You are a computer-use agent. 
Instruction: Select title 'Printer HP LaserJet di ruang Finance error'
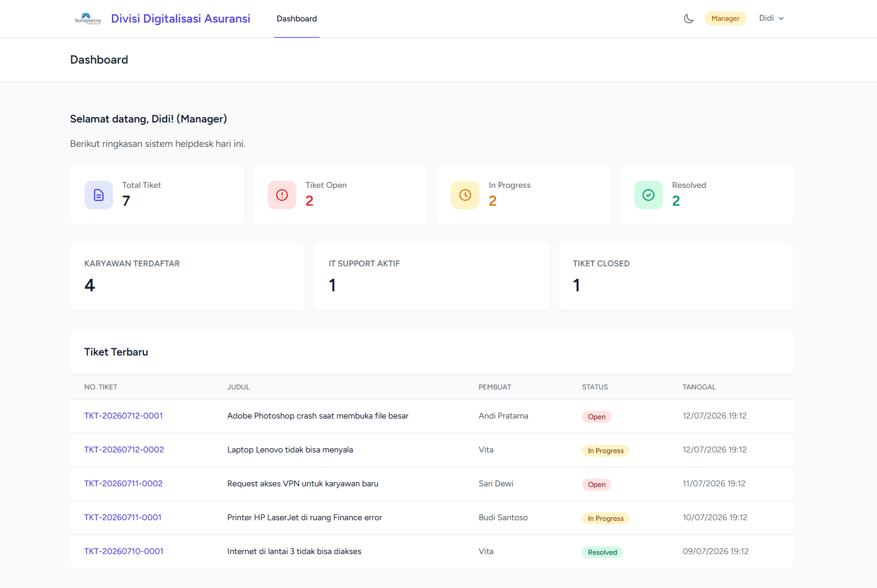coord(305,517)
